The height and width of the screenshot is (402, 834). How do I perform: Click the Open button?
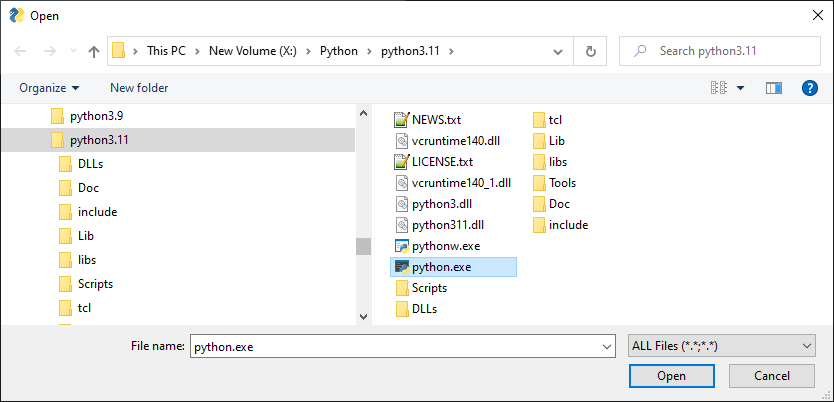tap(671, 376)
